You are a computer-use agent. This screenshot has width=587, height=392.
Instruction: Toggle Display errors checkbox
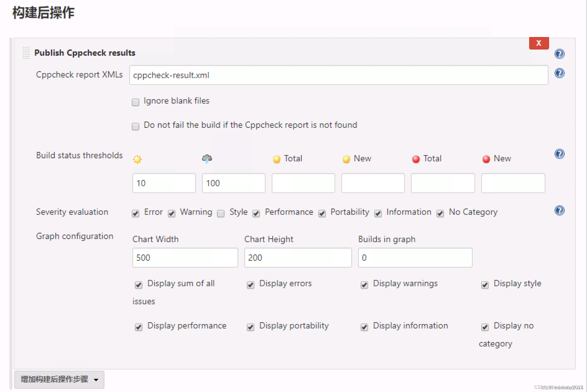pos(251,285)
